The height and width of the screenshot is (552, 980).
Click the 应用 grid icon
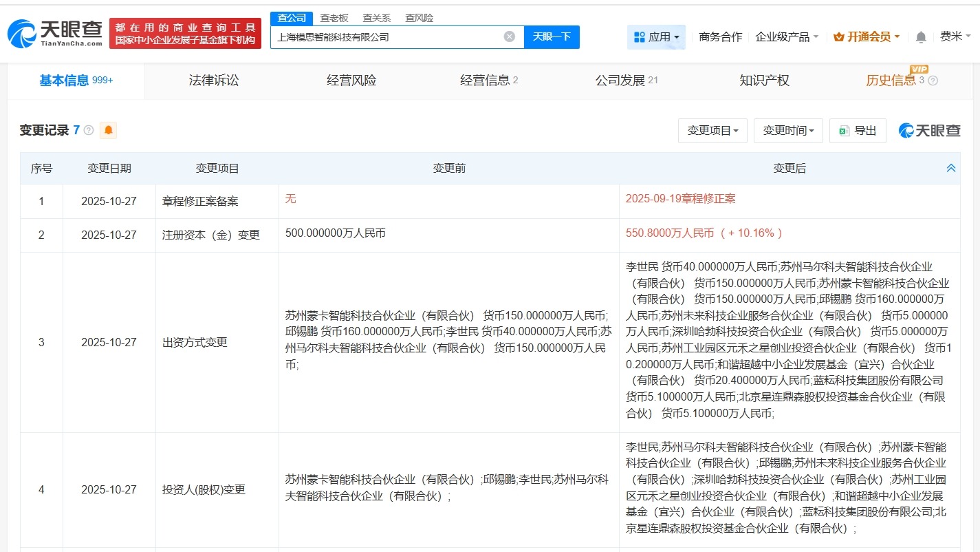pyautogui.click(x=640, y=36)
